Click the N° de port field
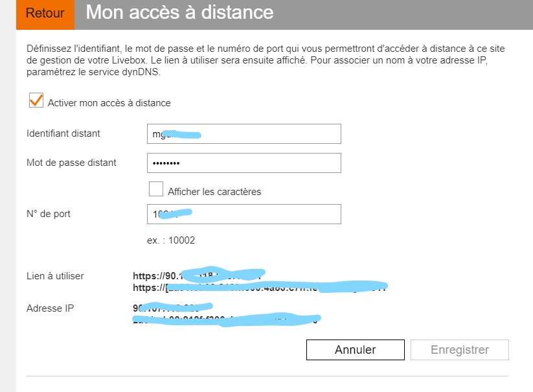Image resolution: width=533 pixels, height=392 pixels. coord(243,214)
